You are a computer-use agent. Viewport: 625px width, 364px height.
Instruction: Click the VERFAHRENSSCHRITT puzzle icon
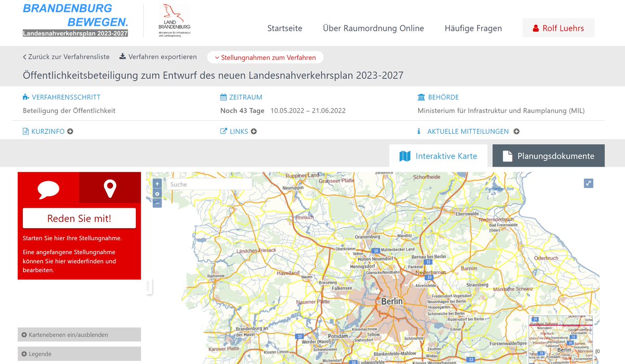tap(26, 97)
